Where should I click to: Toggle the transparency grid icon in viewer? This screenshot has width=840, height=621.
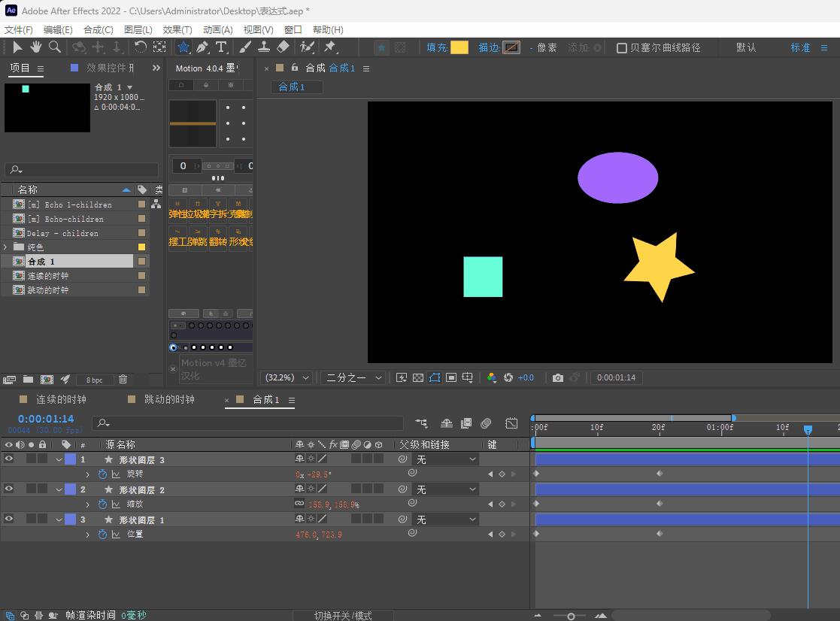pyautogui.click(x=418, y=377)
